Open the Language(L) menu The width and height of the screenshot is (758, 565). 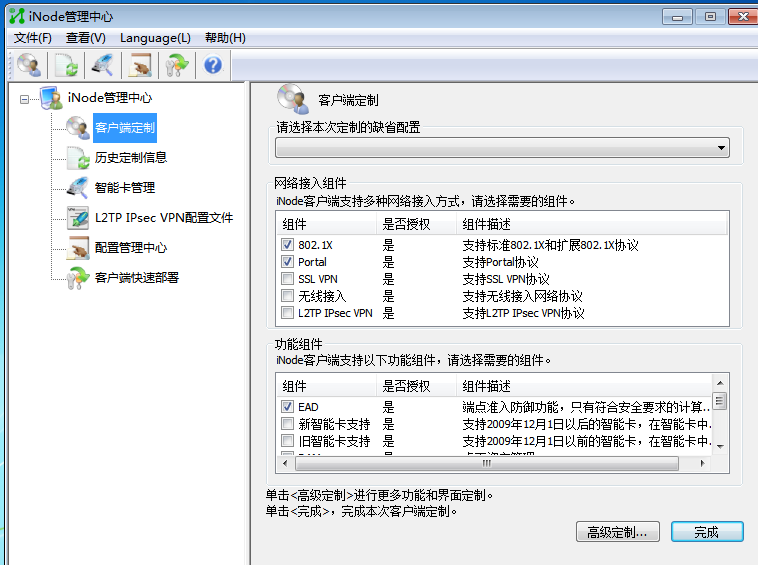pos(155,38)
